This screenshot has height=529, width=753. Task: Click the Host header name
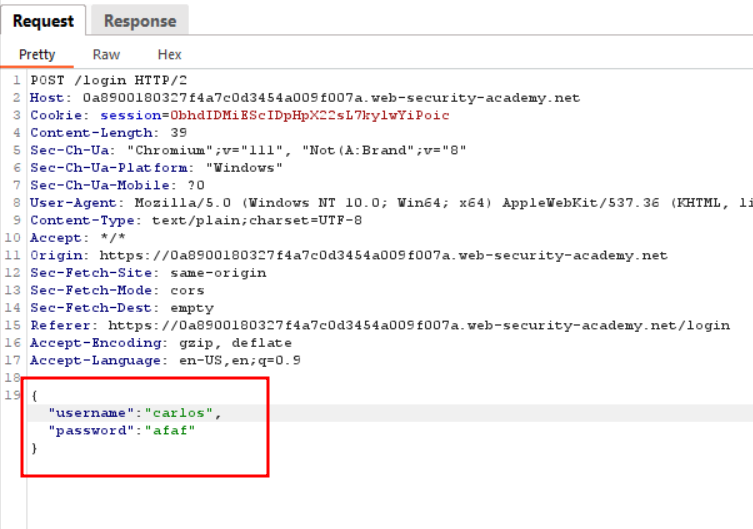click(47, 98)
